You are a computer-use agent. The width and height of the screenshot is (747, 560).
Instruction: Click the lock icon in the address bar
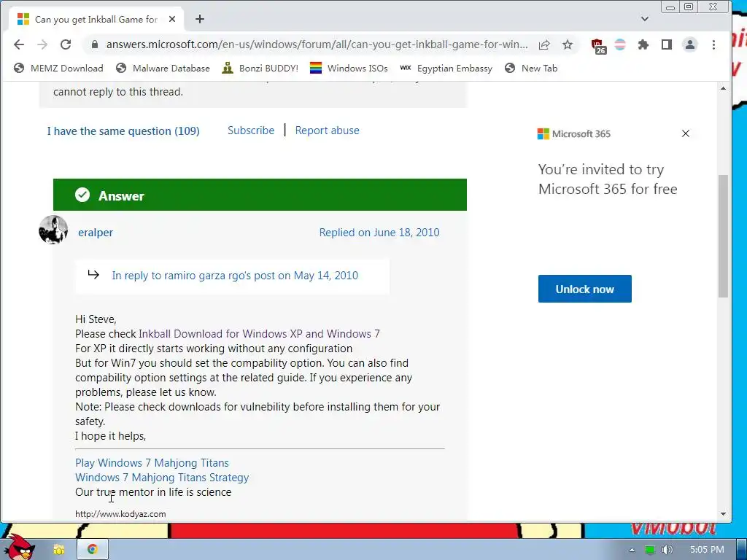point(94,44)
